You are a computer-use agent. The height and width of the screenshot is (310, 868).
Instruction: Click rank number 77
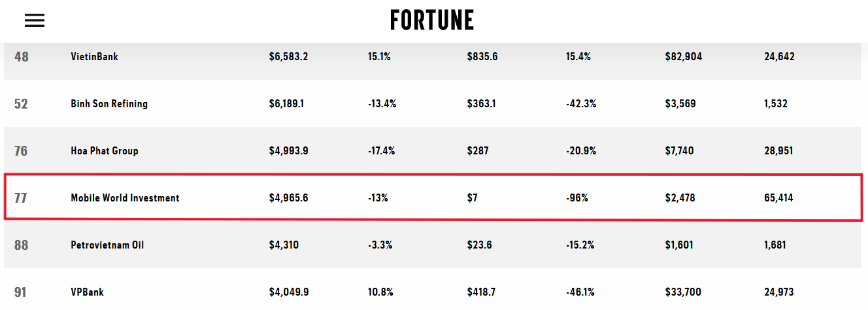click(x=21, y=198)
